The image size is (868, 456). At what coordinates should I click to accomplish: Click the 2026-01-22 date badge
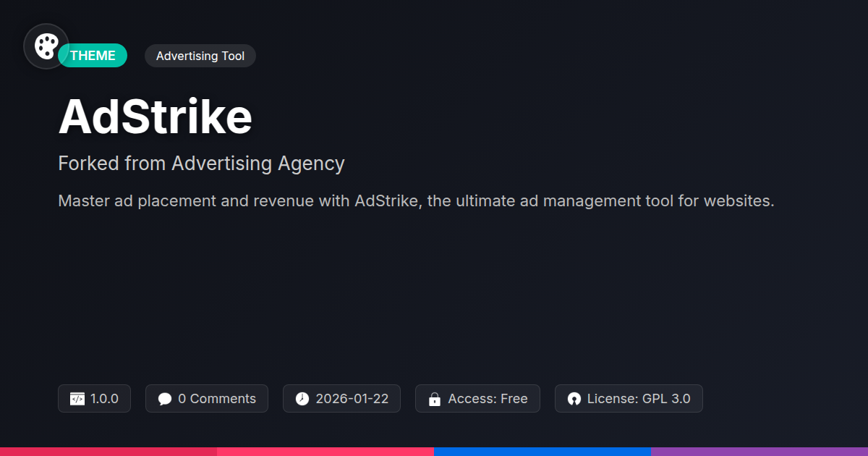(x=341, y=399)
